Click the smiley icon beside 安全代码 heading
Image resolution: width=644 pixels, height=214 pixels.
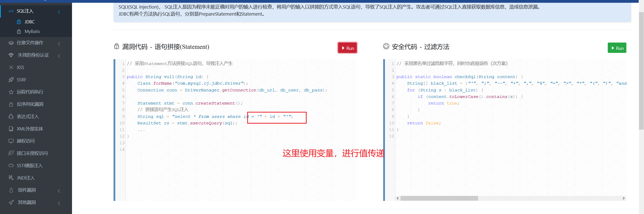pos(386,46)
